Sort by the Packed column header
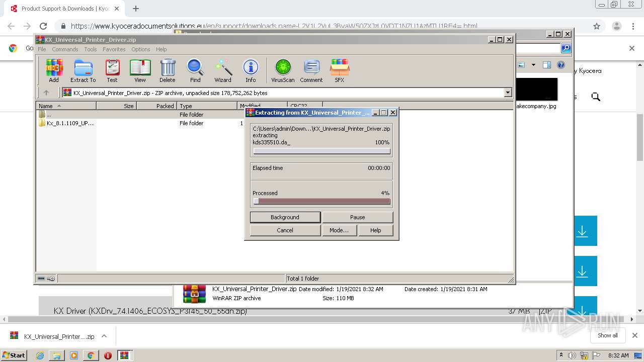Viewport: 644px width, 362px height. [x=156, y=106]
